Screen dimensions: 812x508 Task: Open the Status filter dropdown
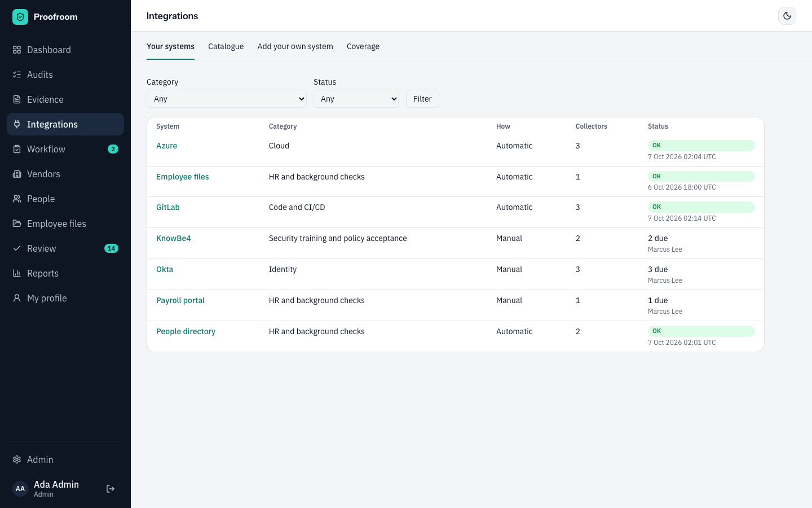[x=356, y=99]
